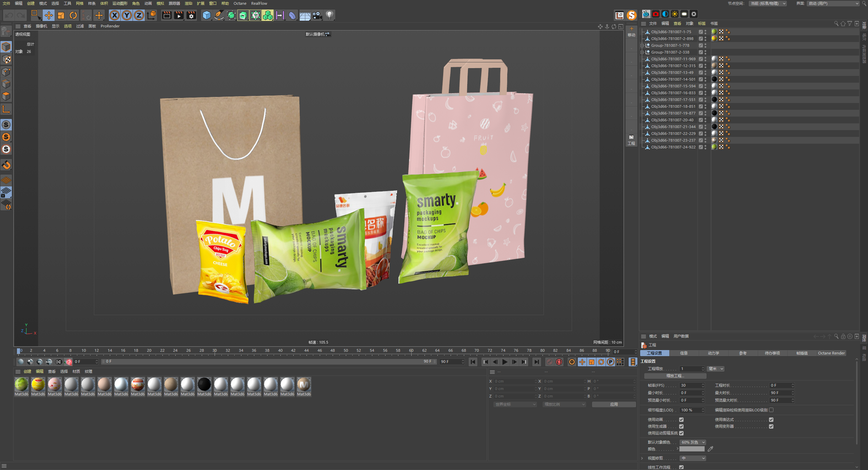Expand Group-781007-2-338 in object tree
This screenshot has height=470, width=868.
[x=642, y=52]
